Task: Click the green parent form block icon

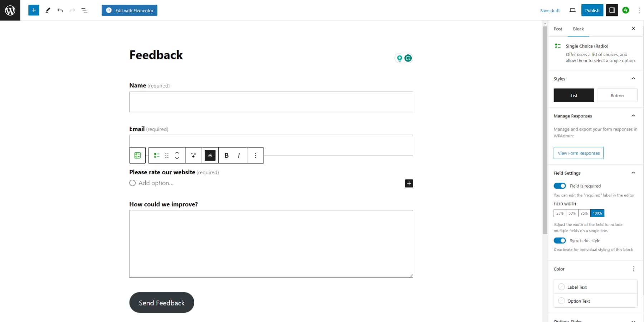Action: 137,155
